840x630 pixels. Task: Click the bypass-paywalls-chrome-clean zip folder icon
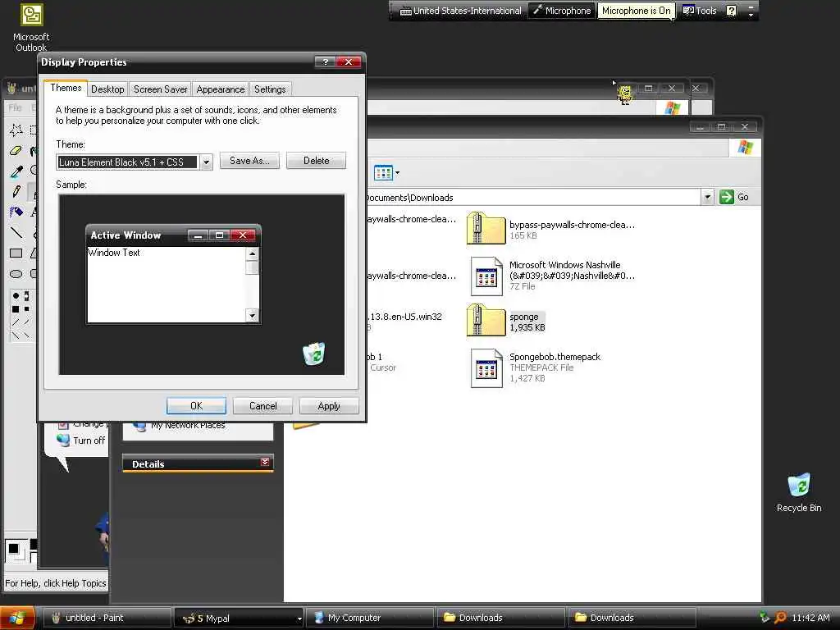coord(486,229)
